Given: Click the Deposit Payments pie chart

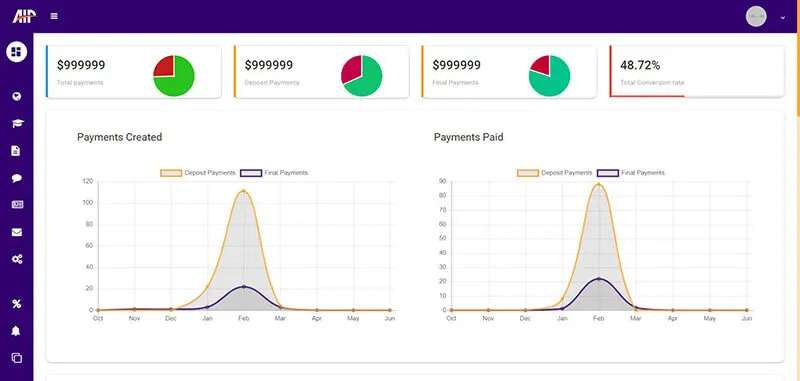Looking at the screenshot, I should [x=362, y=75].
